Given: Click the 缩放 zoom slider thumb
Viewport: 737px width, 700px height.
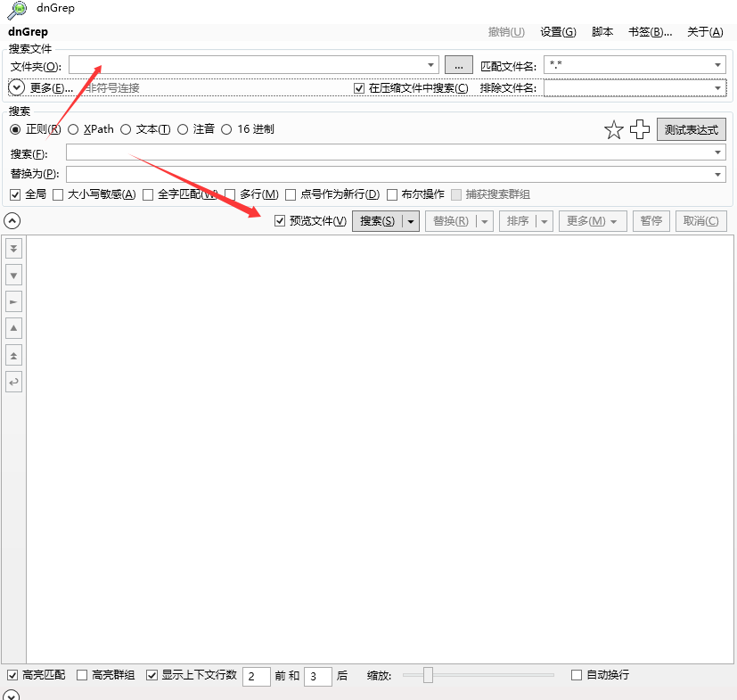Looking at the screenshot, I should point(428,675).
